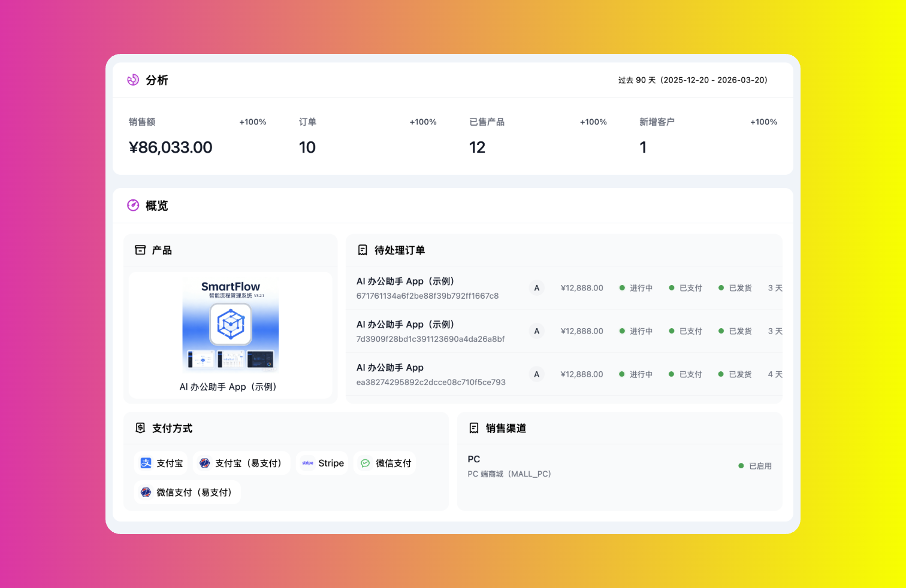Select the 支付宝 payment chip

click(161, 463)
